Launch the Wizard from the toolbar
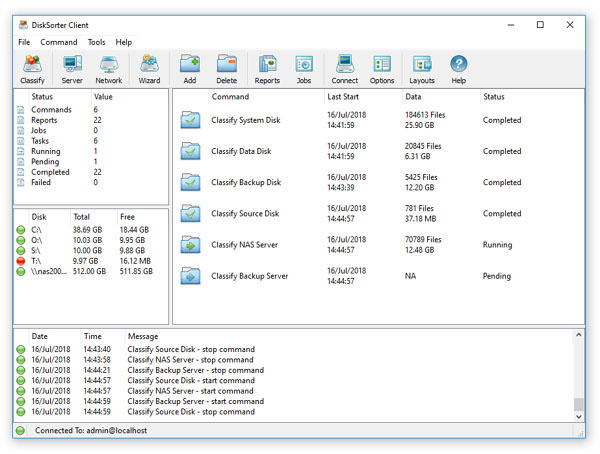Screen dimensions: 600x454 tap(149, 69)
